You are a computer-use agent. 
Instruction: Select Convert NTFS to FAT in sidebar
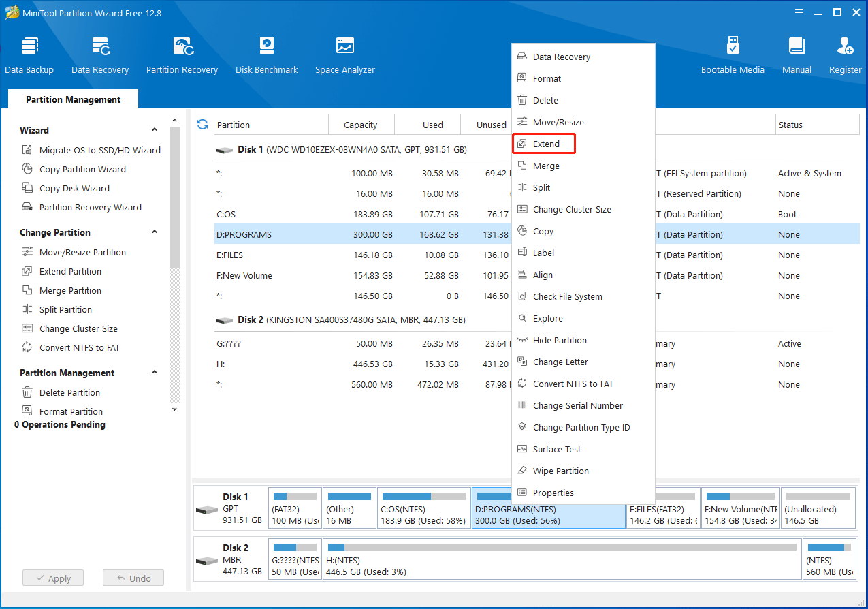(x=71, y=347)
